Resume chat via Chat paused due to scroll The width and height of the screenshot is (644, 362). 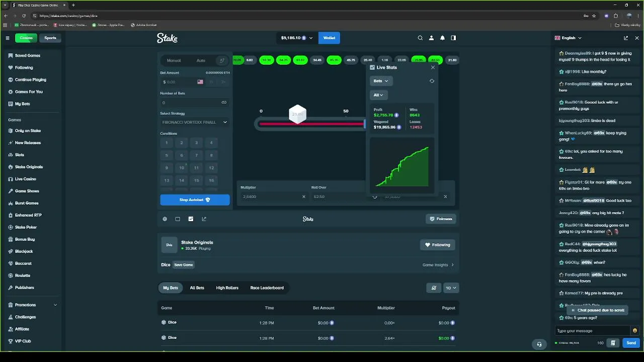tap(598, 310)
